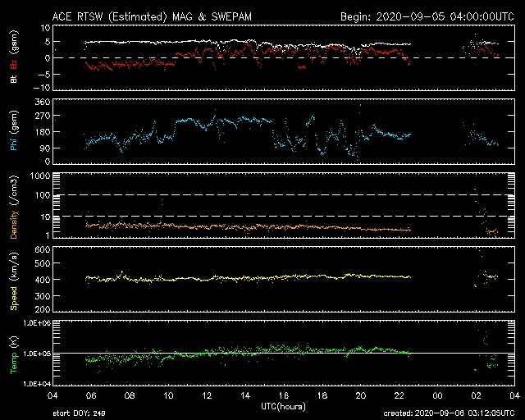525x420 pixels.
Task: Click the yellow Speed (km/s) axis label
Action: tap(14, 280)
